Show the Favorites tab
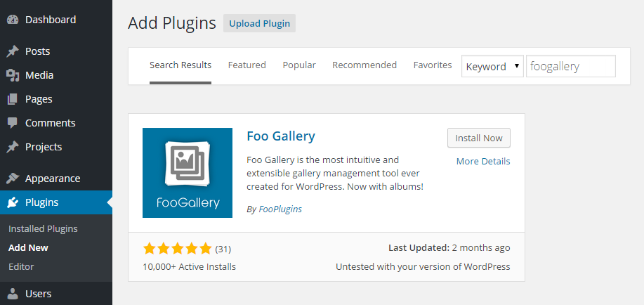The height and width of the screenshot is (305, 644). pyautogui.click(x=433, y=65)
